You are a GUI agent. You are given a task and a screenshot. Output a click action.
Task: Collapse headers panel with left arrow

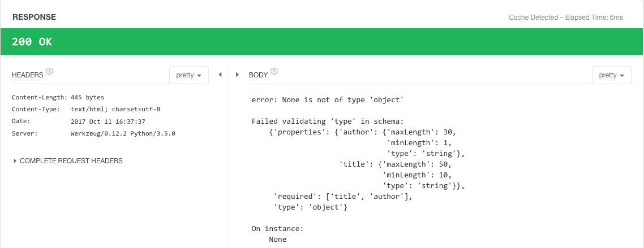pos(220,75)
